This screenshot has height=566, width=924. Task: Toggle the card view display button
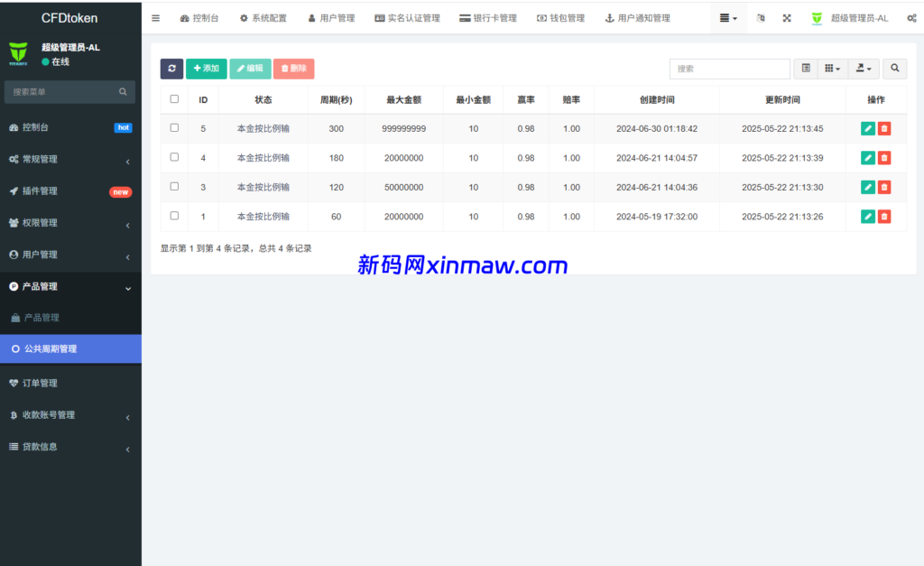pyautogui.click(x=806, y=69)
